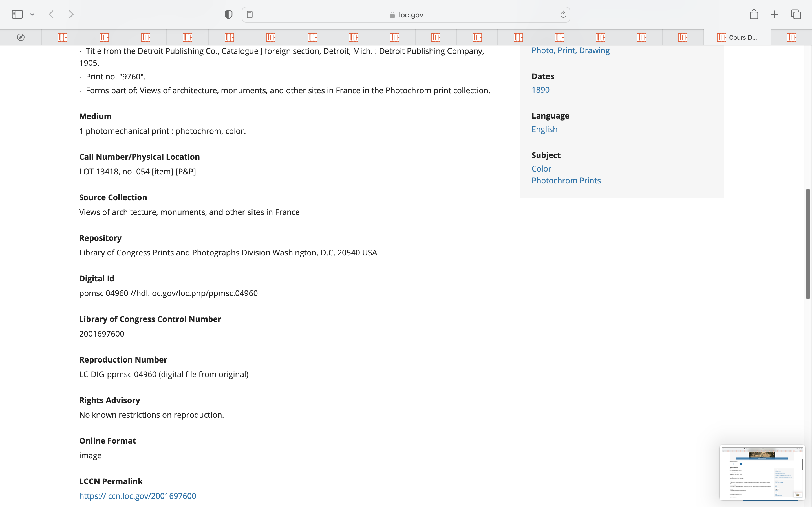Click the page vertical scrollbar thumb
The height and width of the screenshot is (507, 812).
808,244
